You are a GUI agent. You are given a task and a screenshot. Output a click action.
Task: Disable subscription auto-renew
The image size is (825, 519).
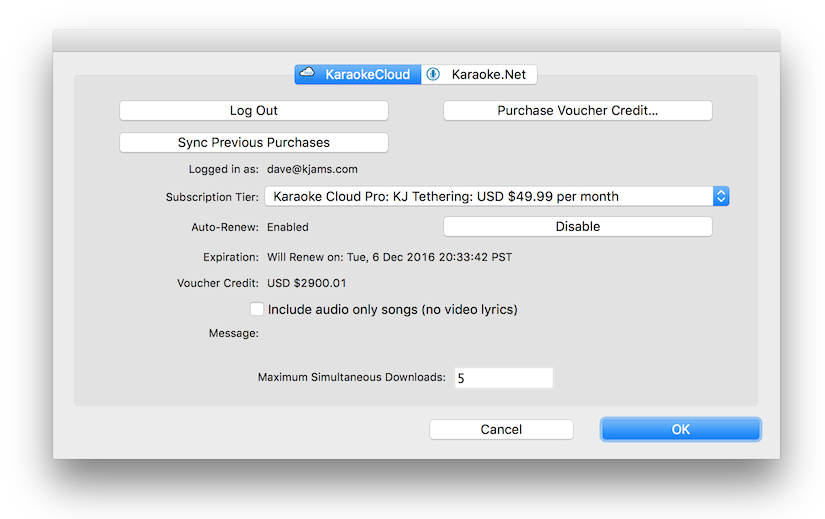click(x=578, y=226)
